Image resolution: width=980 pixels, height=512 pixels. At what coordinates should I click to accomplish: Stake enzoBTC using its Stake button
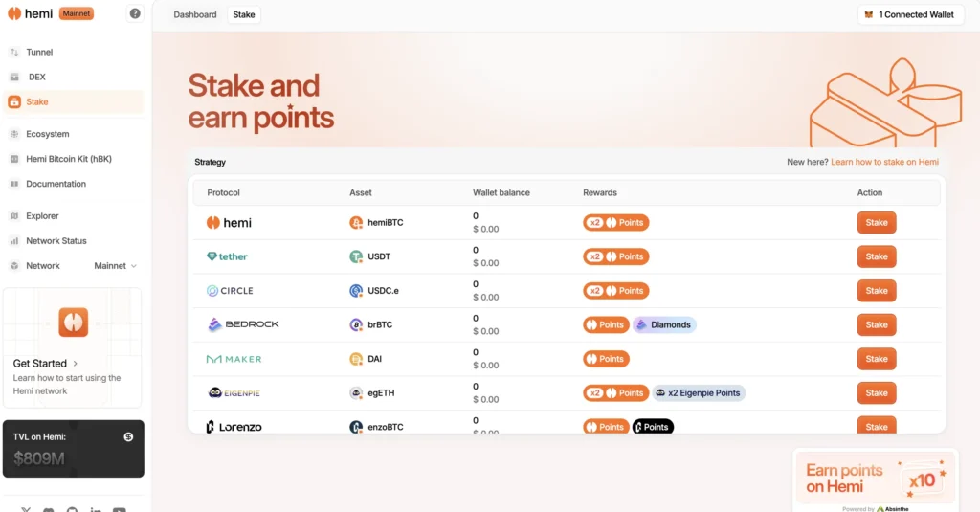coord(877,425)
